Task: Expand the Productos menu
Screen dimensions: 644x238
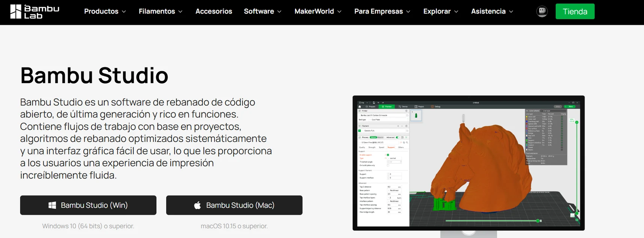Action: coord(105,11)
